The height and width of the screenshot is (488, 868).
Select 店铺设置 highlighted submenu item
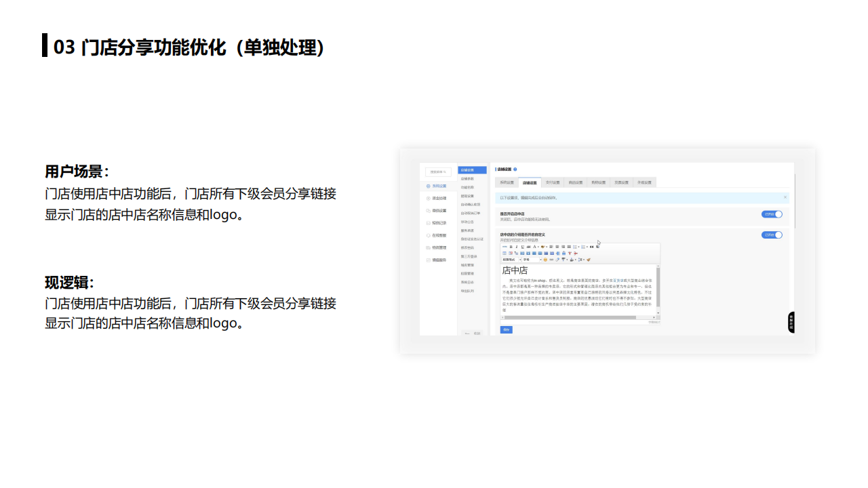[472, 170]
